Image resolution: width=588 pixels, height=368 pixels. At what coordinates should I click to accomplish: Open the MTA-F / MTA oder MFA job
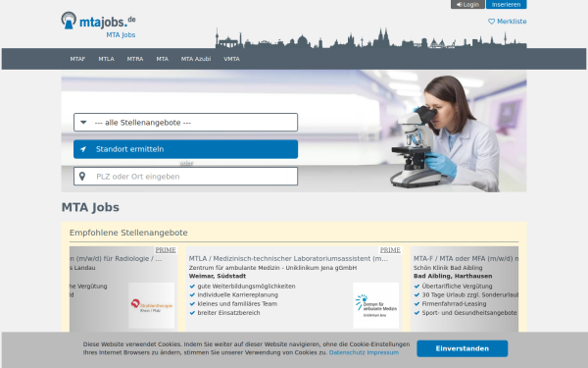465,258
